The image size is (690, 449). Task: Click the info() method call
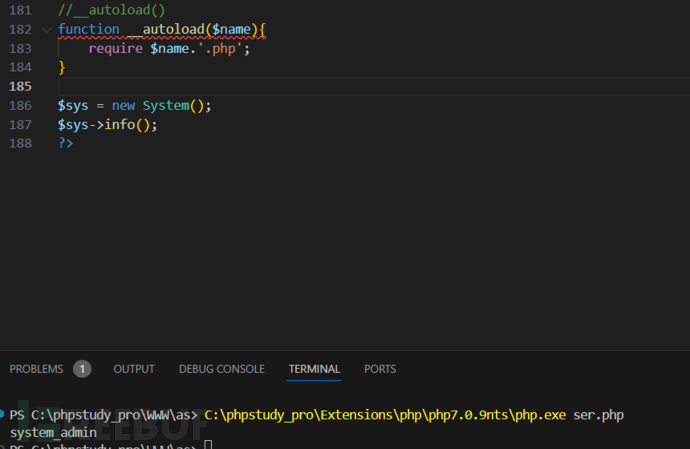(x=131, y=124)
